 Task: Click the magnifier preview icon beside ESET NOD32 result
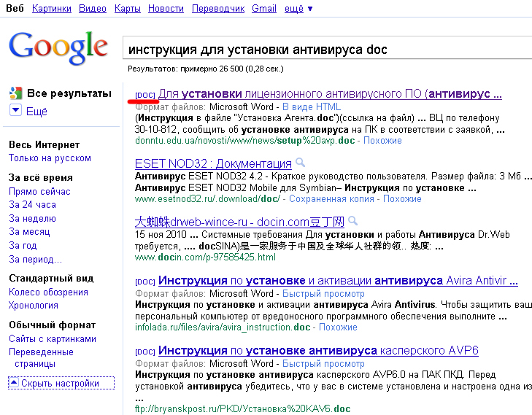300,163
